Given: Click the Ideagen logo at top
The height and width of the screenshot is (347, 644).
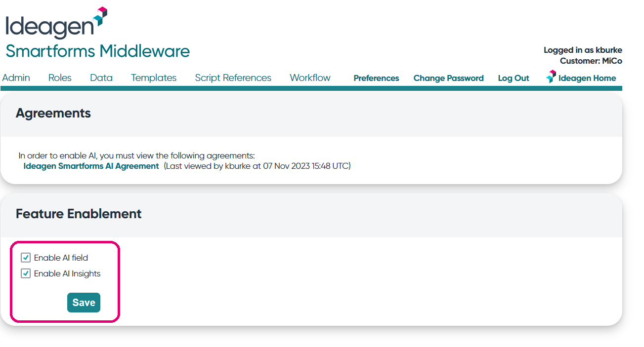Looking at the screenshot, I should click(x=56, y=23).
